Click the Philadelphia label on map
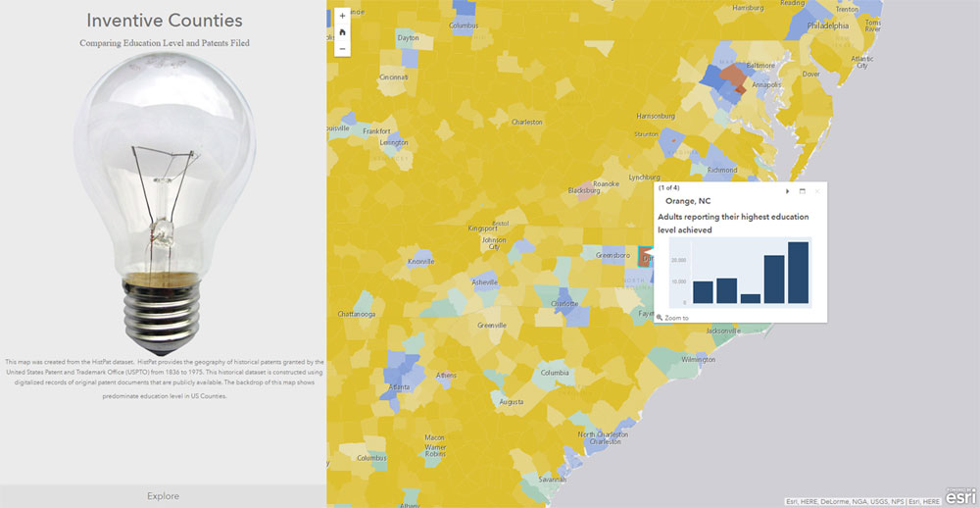This screenshot has height=508, width=980. coord(828,26)
